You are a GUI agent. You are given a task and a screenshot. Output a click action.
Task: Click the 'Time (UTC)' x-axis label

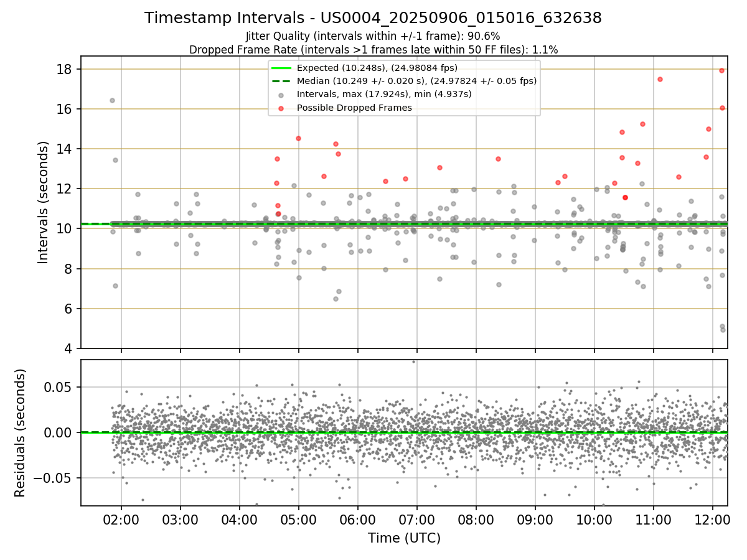click(x=404, y=538)
